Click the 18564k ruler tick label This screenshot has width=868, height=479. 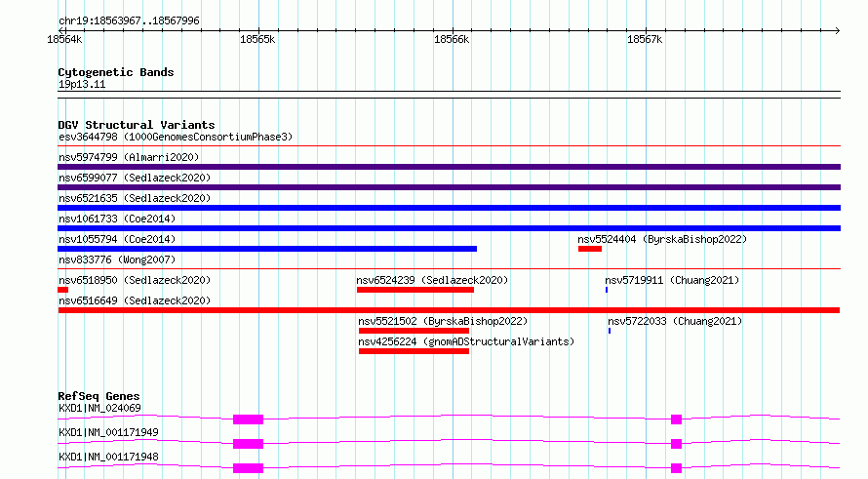pyautogui.click(x=64, y=39)
